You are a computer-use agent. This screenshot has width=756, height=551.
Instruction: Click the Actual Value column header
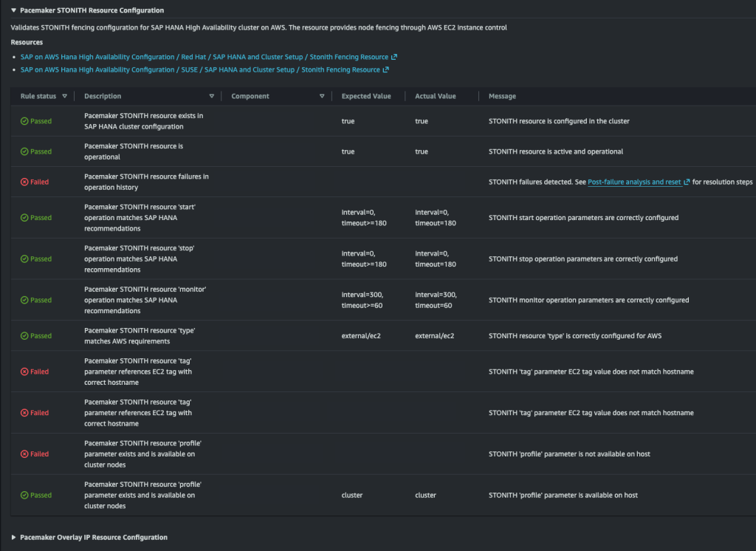click(x=436, y=96)
